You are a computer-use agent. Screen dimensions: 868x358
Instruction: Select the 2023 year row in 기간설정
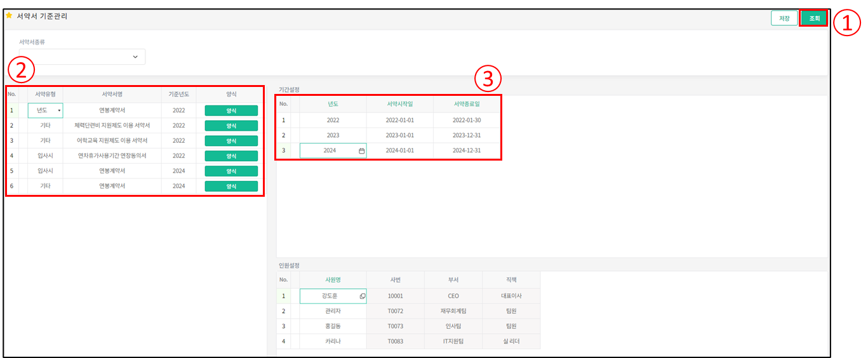tap(333, 135)
